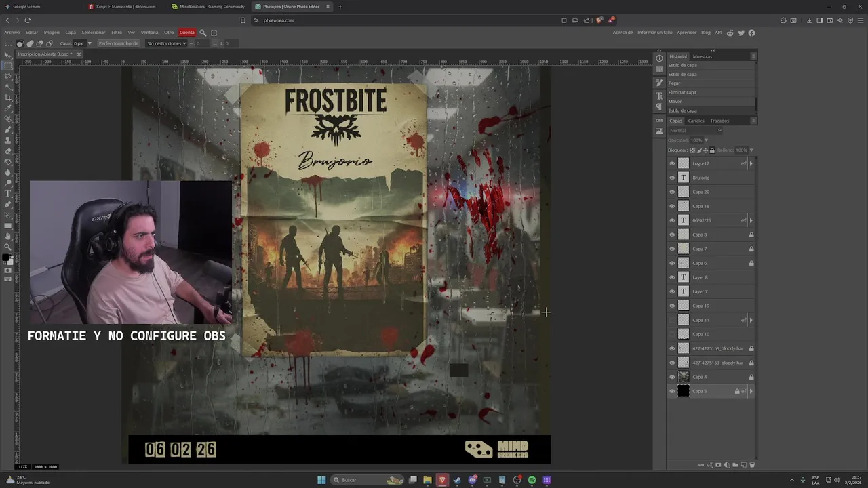The height and width of the screenshot is (488, 868).
Task: Open the CSS panel icon
Action: pyautogui.click(x=659, y=120)
